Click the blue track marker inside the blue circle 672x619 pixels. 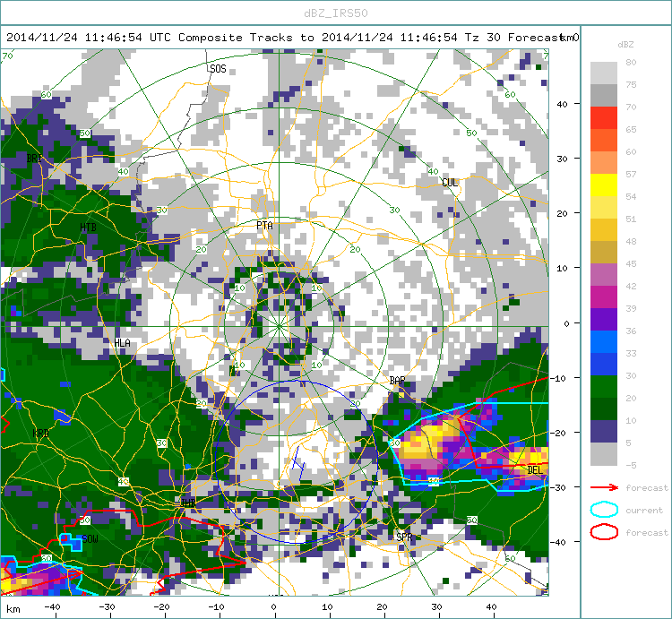297,463
